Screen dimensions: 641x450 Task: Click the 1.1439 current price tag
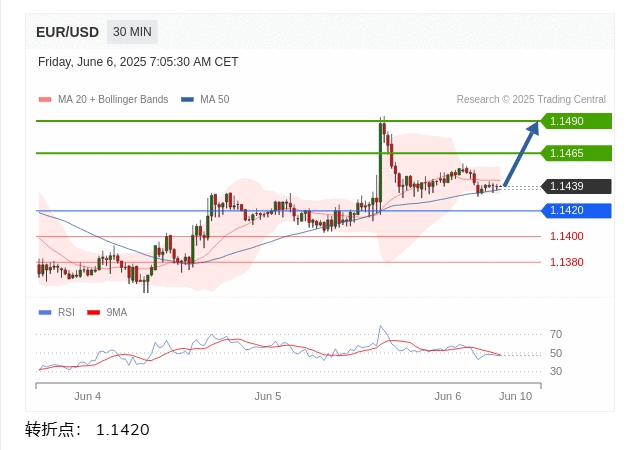pyautogui.click(x=576, y=186)
